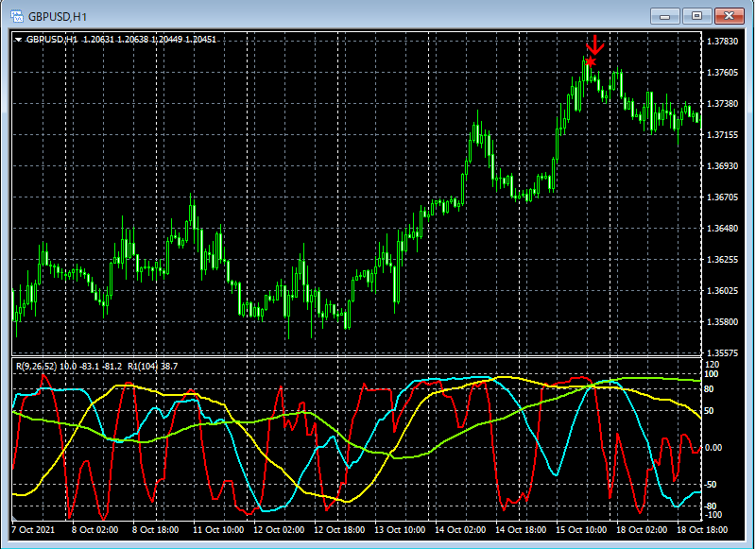Click the 13 Oct 10:00 time label
Viewport: 756px width, 549px height.
pos(400,530)
